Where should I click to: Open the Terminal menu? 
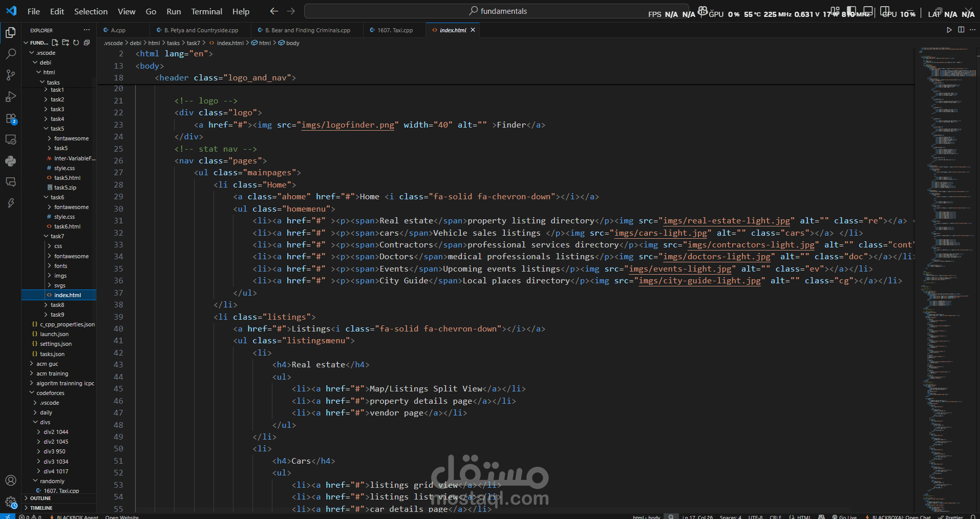(206, 11)
